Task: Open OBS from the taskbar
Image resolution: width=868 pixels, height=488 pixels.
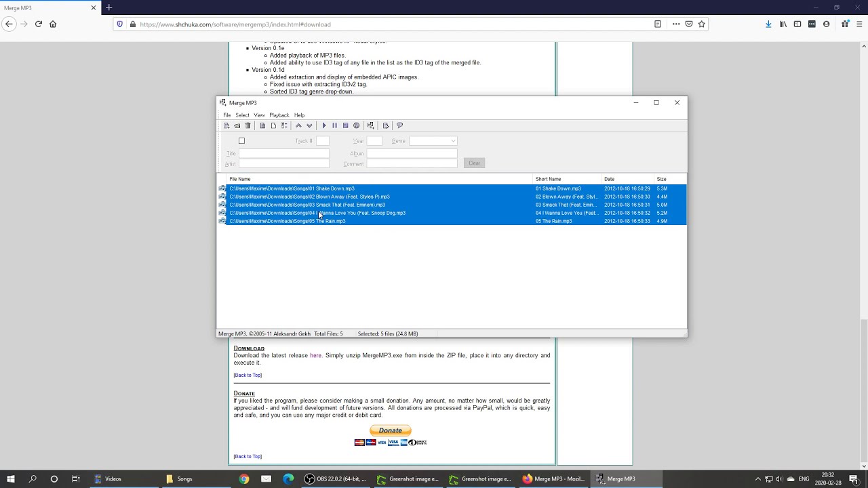Action: point(336,479)
